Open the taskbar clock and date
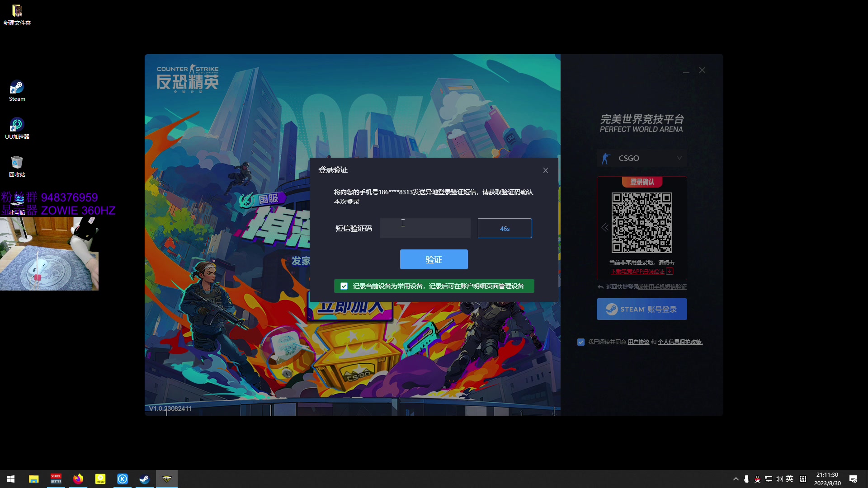Image resolution: width=868 pixels, height=488 pixels. (x=827, y=479)
